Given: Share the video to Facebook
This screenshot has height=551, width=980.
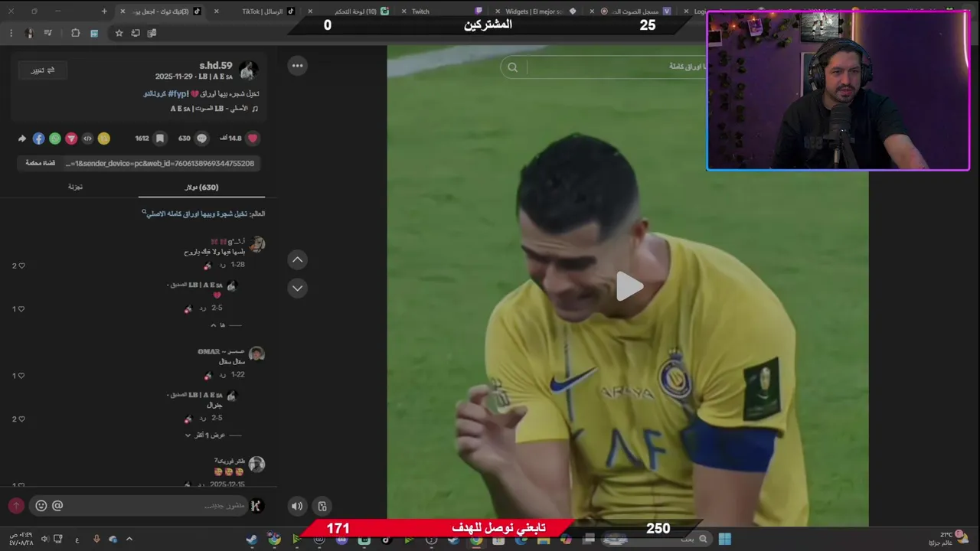Looking at the screenshot, I should coord(38,139).
